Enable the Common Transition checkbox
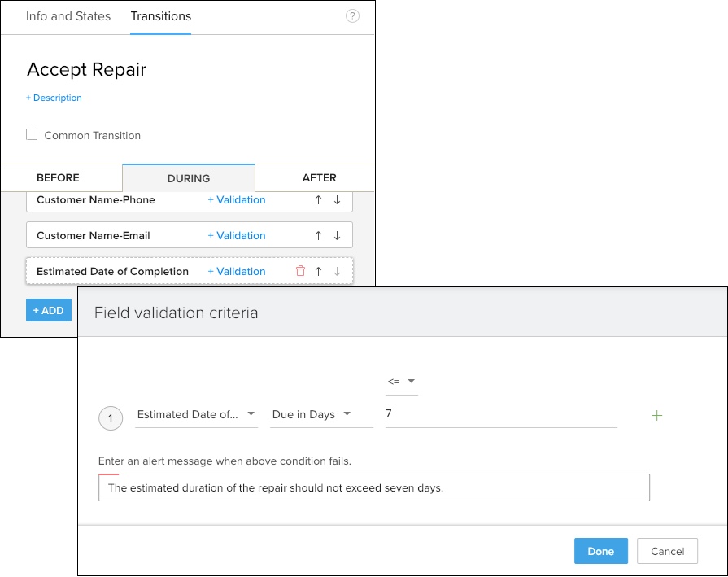The image size is (728, 577). tap(32, 135)
